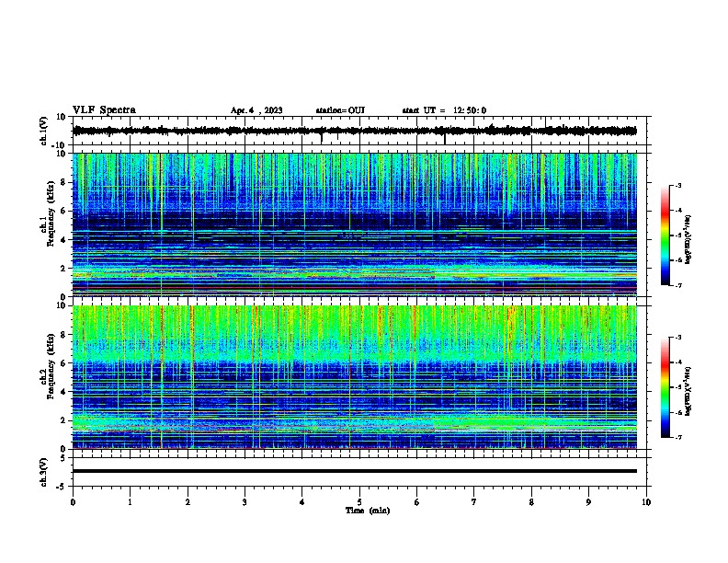Click the 'VLF Spectra' title text

tap(104, 110)
